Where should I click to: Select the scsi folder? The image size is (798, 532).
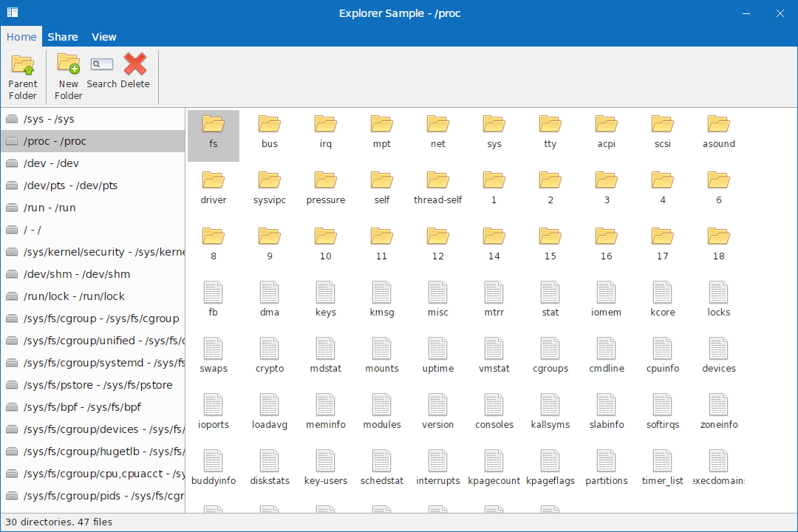[663, 135]
